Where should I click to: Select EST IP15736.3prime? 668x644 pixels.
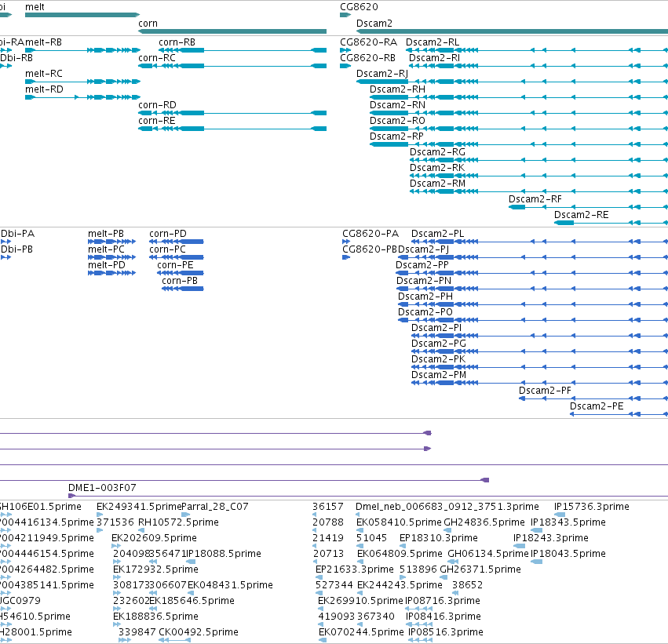(560, 514)
